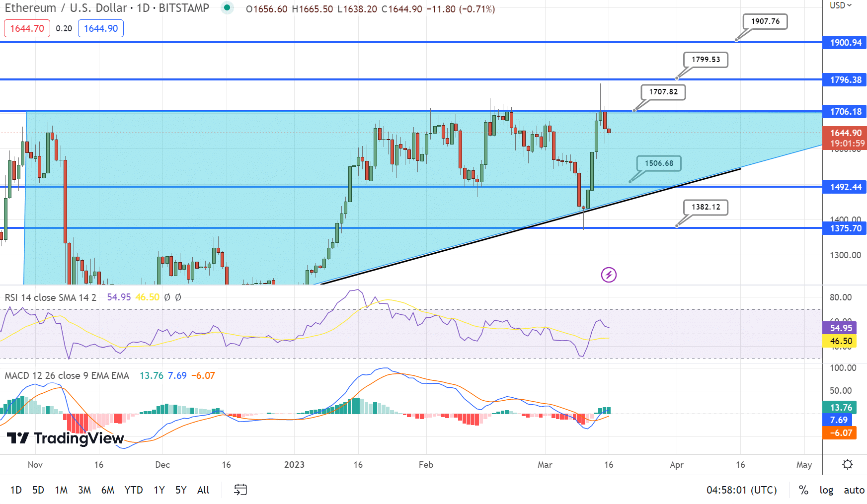867x504 pixels.
Task: Select the 5Y time range
Action: click(x=181, y=490)
